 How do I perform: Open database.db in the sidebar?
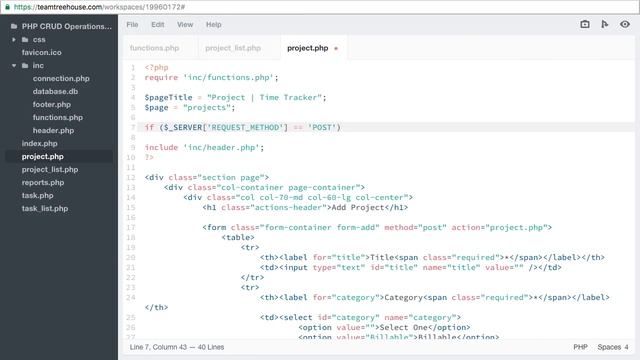(55, 91)
